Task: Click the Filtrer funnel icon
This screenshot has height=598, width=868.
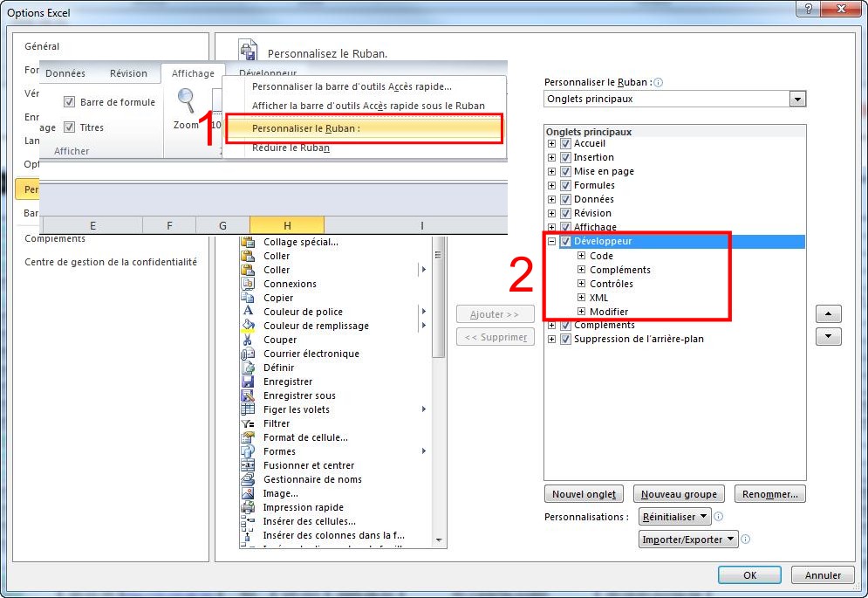Action: tap(248, 423)
